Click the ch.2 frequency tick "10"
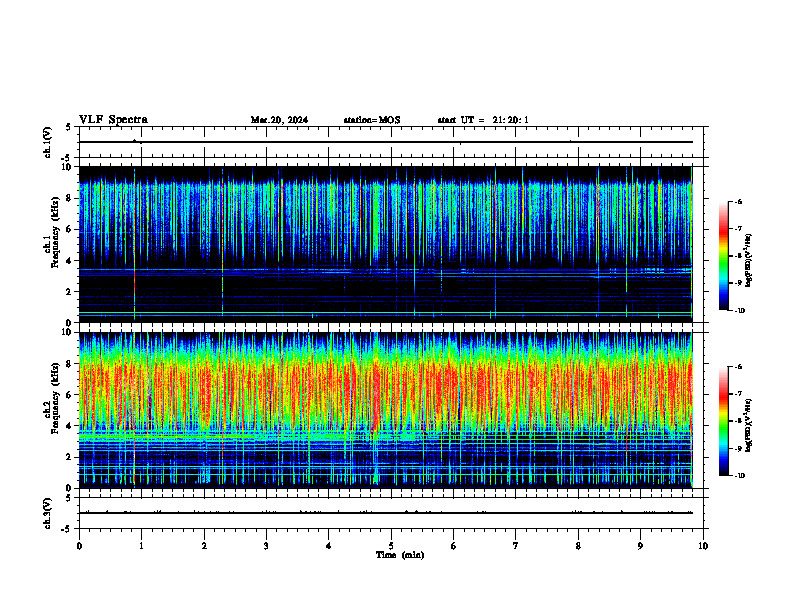The image size is (792, 612). coord(67,332)
